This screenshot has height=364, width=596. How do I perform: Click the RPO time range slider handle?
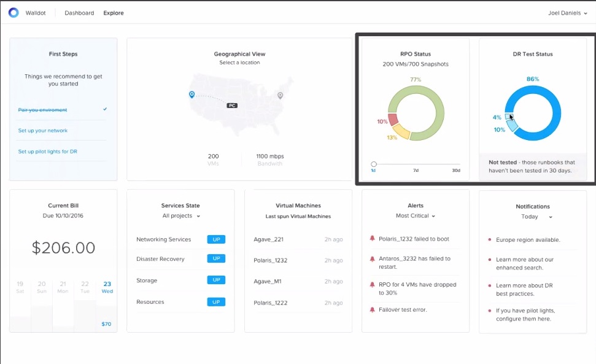click(374, 164)
